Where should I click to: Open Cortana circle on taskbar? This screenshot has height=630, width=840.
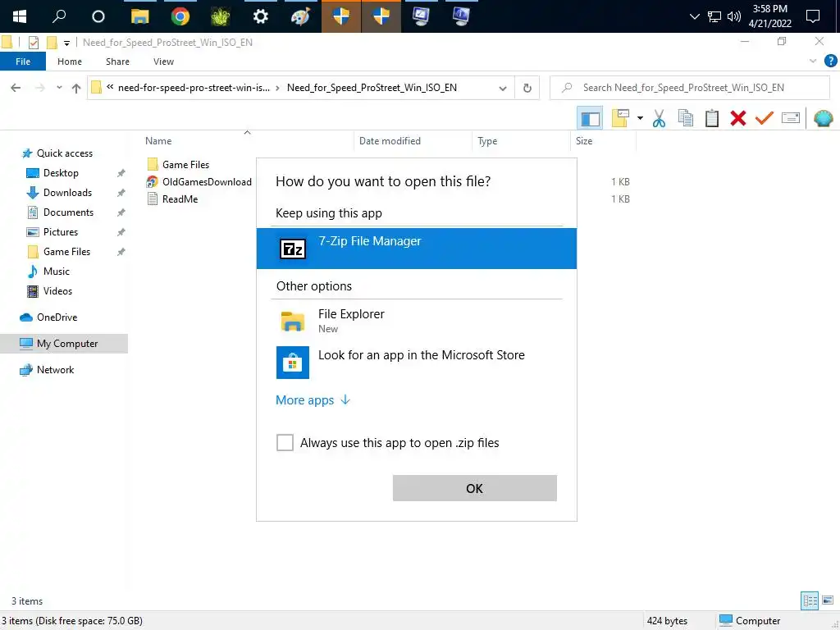click(x=98, y=16)
